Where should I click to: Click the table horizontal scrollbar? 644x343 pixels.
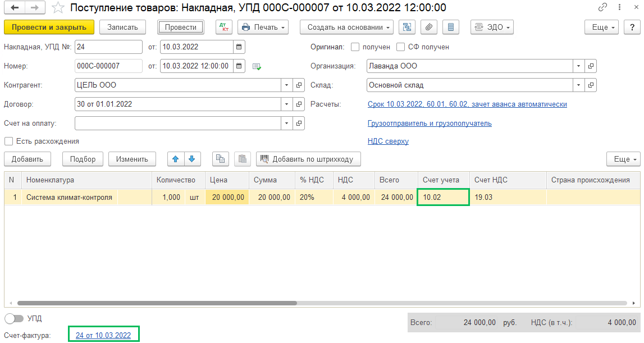pyautogui.click(x=157, y=303)
